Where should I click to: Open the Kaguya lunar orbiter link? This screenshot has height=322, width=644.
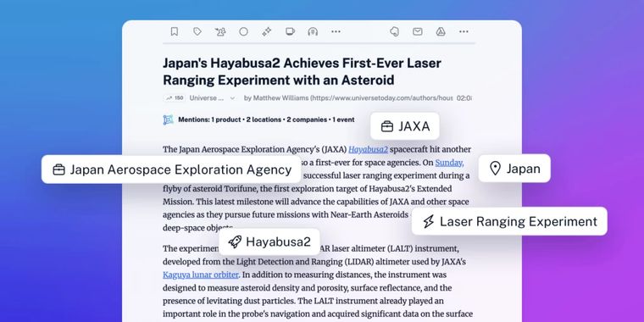(x=201, y=275)
